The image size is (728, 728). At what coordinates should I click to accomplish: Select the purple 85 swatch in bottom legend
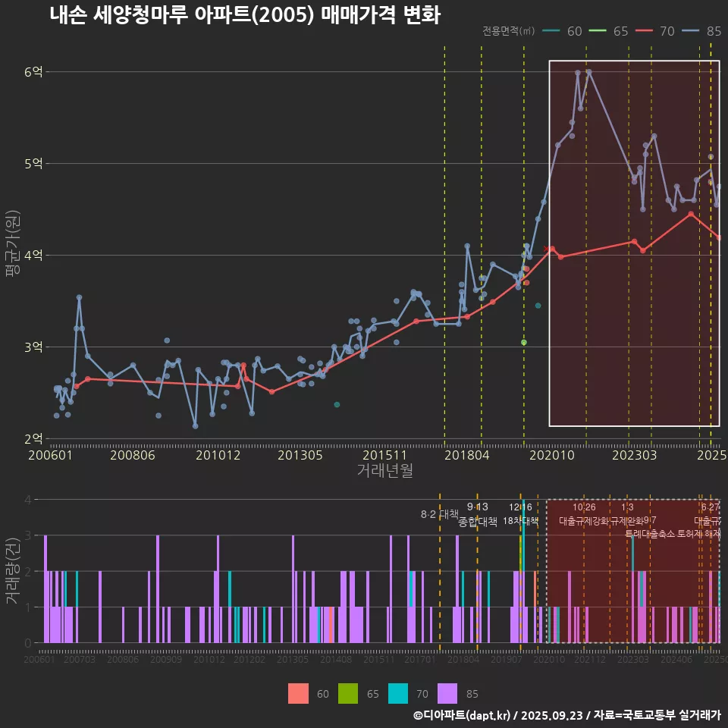[x=448, y=693]
